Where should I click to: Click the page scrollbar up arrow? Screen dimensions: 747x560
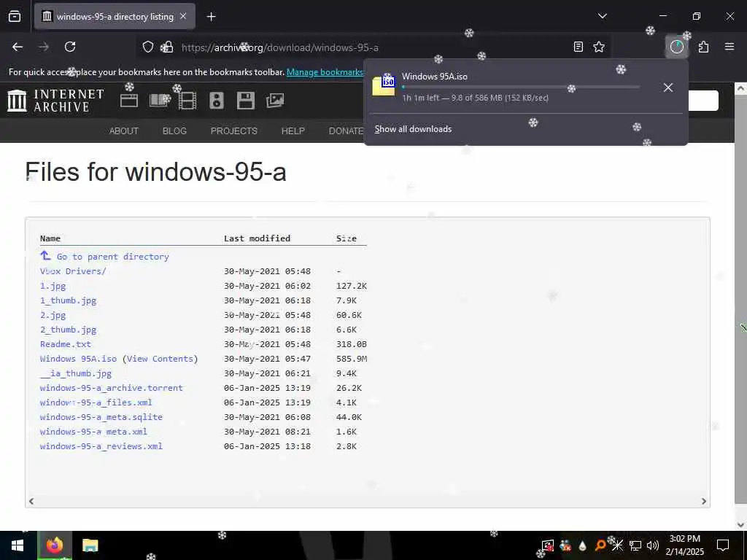(740, 88)
